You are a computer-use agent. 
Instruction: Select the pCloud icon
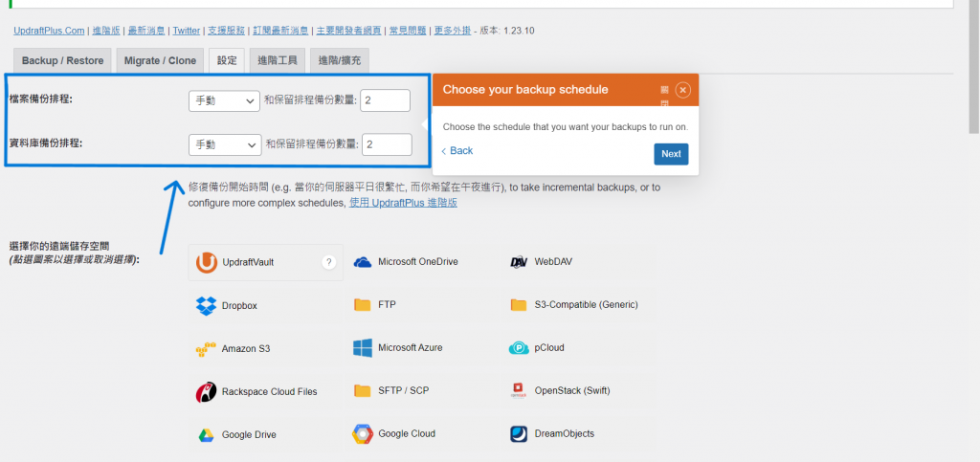click(519, 348)
